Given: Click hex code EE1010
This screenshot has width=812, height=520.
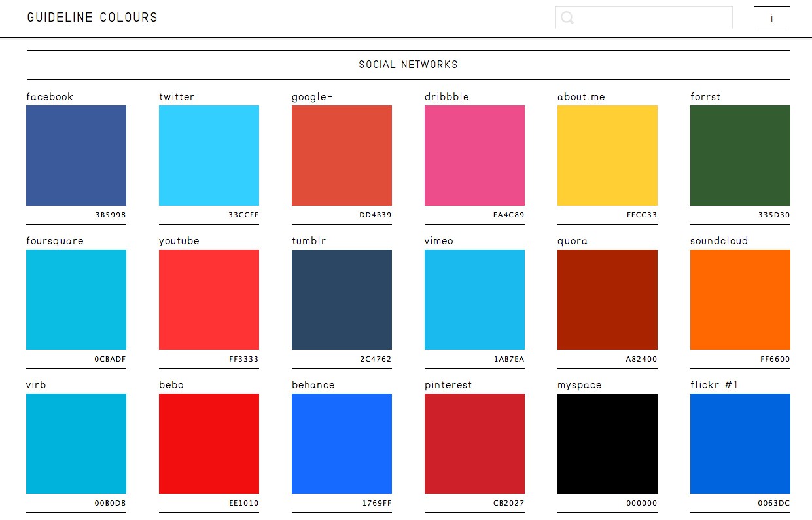Looking at the screenshot, I should pyautogui.click(x=243, y=503).
